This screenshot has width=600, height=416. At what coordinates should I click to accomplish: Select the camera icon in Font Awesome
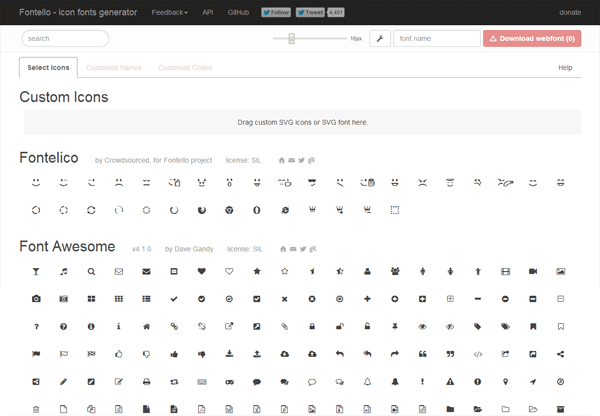36,299
